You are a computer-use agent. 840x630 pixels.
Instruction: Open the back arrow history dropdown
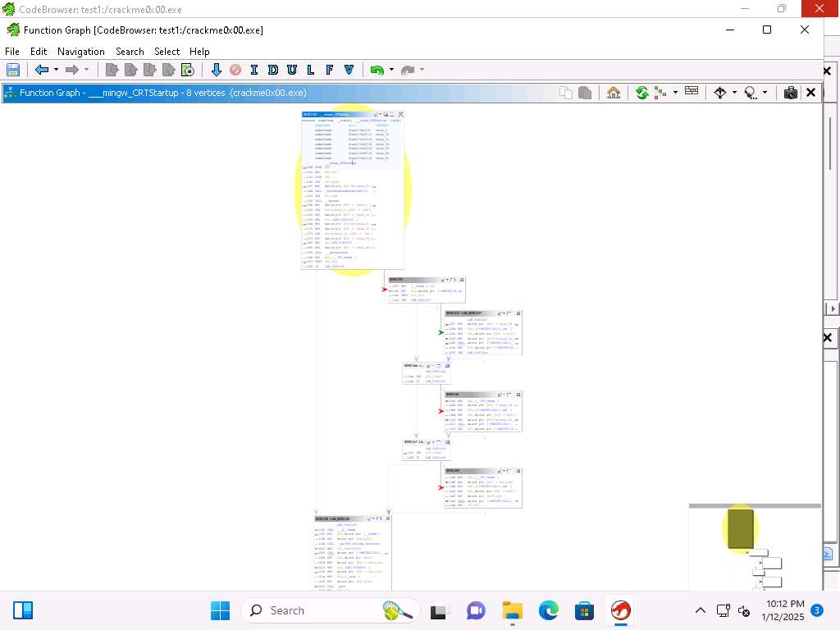pyautogui.click(x=56, y=70)
